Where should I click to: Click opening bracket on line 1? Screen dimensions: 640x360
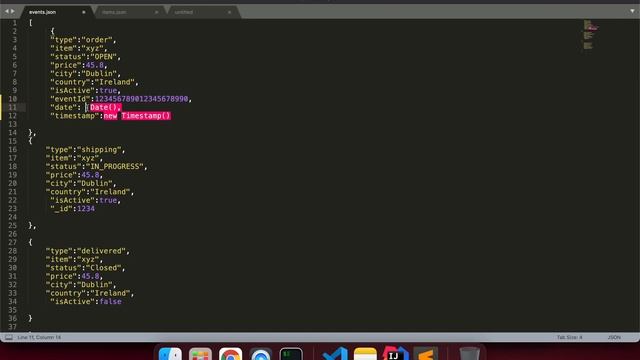tap(30, 23)
